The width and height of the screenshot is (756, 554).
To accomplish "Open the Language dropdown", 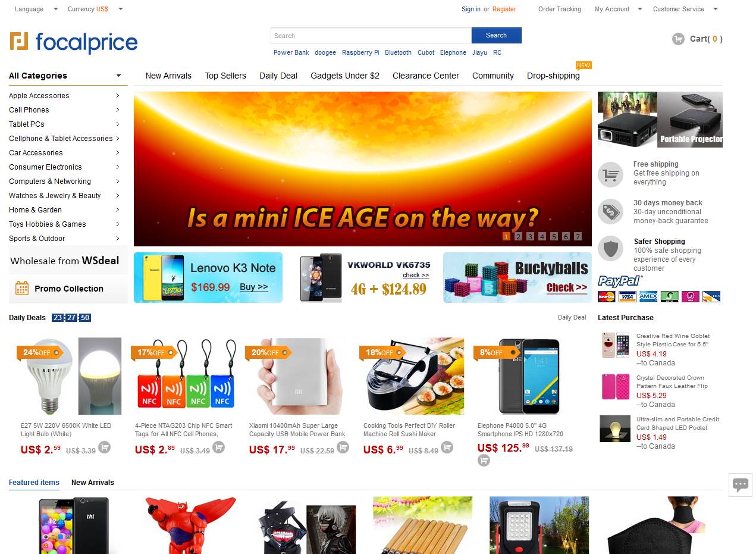I will (x=36, y=9).
